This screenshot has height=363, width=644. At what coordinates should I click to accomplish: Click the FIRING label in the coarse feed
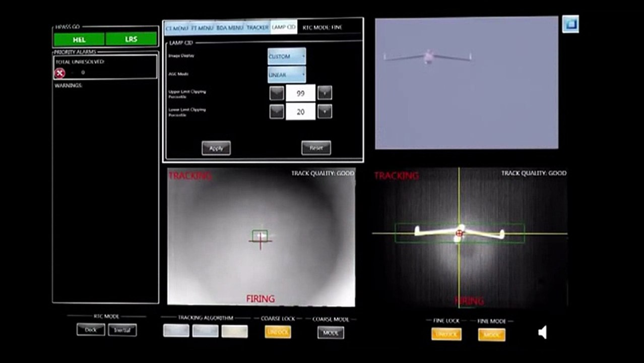pos(261,298)
